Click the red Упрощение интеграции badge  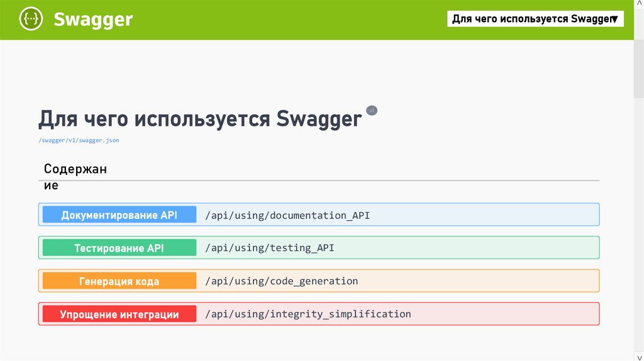tap(119, 314)
